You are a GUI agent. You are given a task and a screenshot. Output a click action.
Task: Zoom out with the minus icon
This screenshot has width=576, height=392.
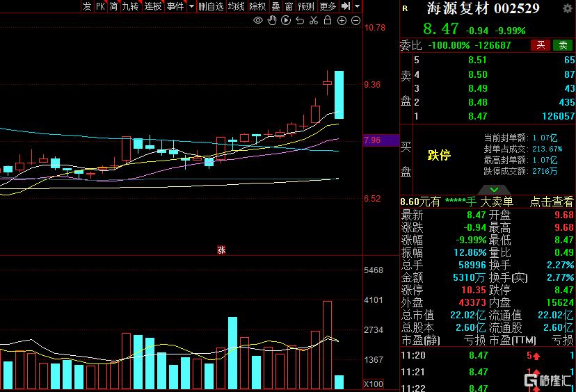coord(355,21)
